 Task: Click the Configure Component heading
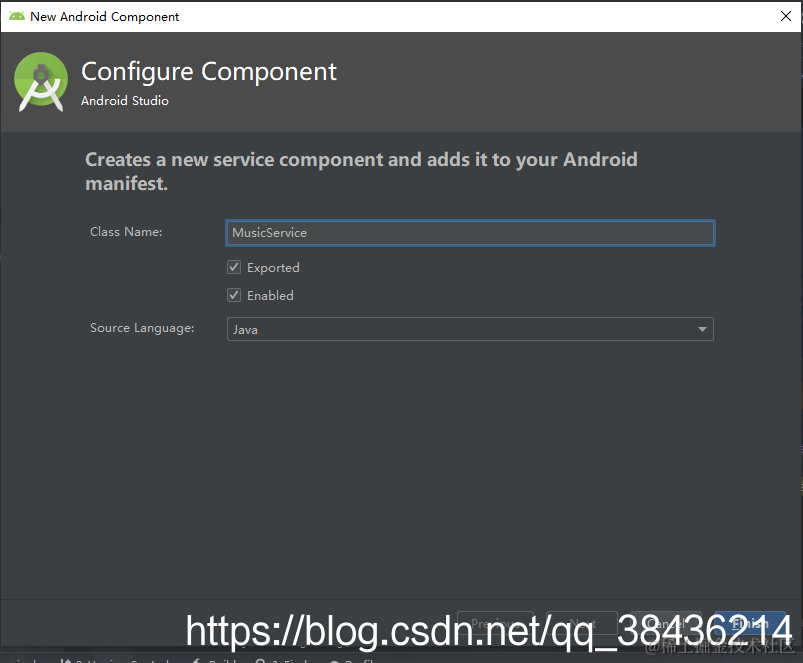click(209, 72)
